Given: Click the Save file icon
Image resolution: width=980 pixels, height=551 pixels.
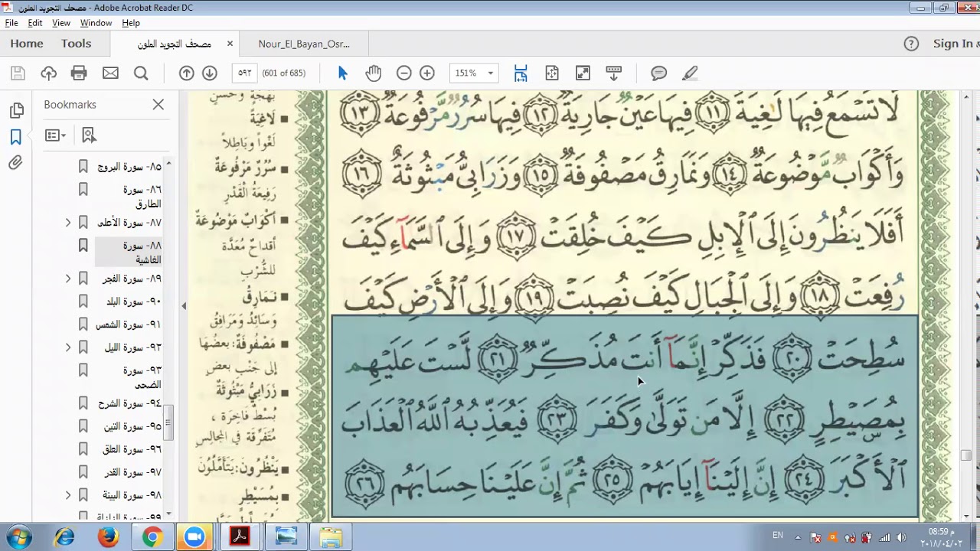Looking at the screenshot, I should [x=18, y=73].
